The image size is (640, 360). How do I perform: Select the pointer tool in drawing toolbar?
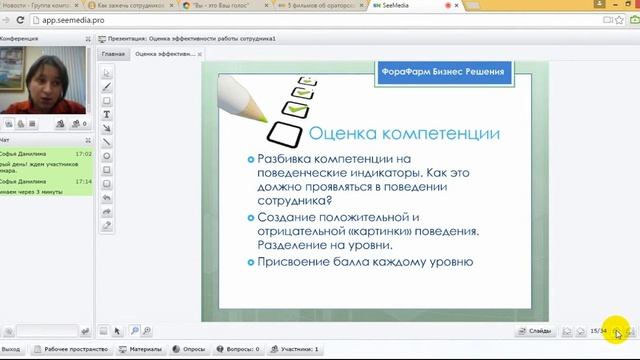click(107, 73)
